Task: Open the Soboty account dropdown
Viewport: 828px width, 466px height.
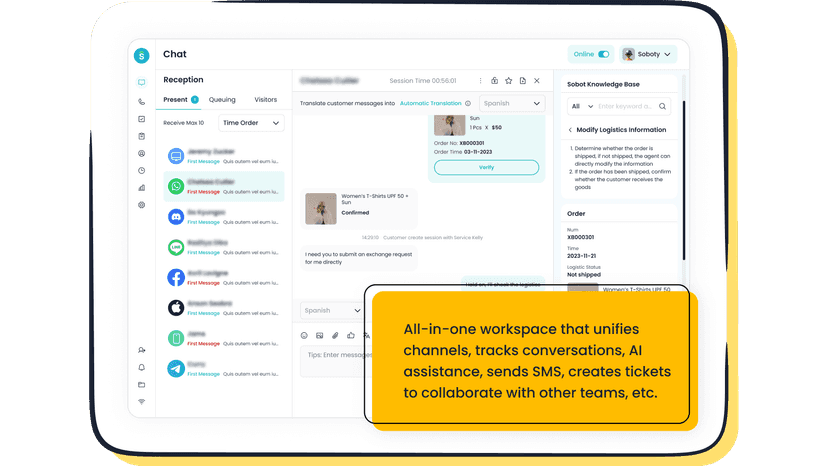Action: (648, 54)
